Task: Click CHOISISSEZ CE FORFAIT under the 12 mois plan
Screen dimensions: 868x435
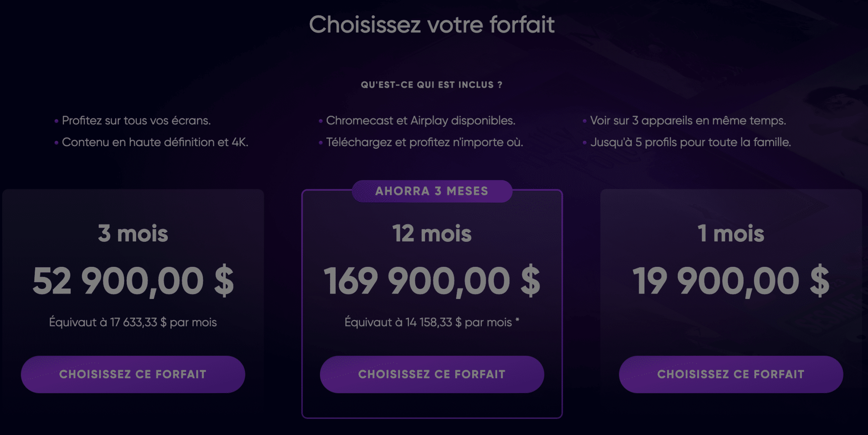Action: (x=431, y=374)
